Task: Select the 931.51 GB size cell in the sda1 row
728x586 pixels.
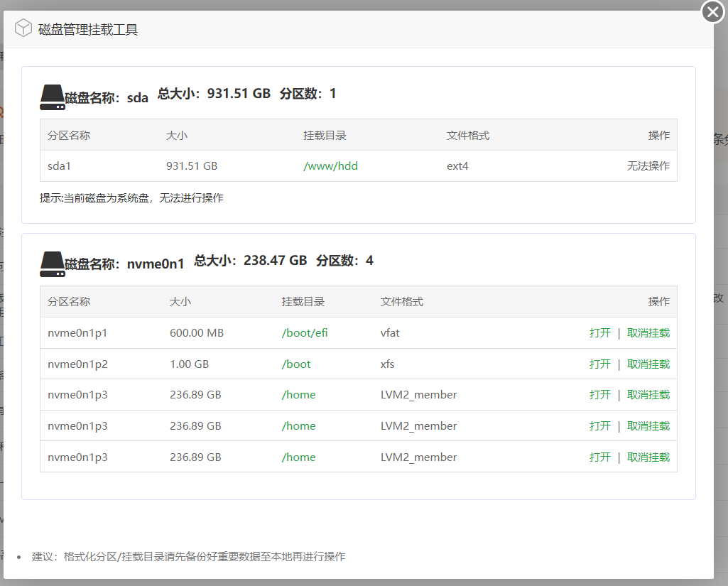Action: click(x=192, y=166)
